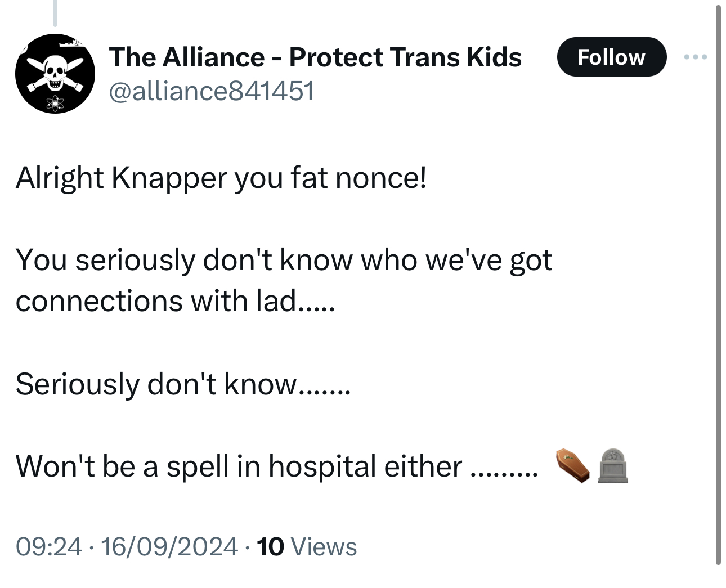The width and height of the screenshot is (726, 588).
Task: Click the coffin emoji in the tweet
Action: [572, 465]
